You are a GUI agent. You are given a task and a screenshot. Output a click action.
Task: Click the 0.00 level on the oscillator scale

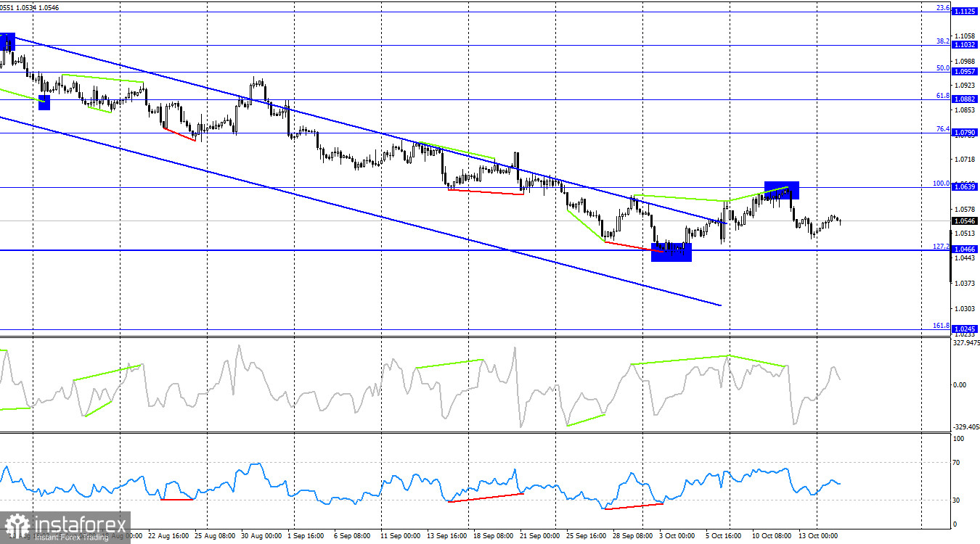(x=960, y=385)
